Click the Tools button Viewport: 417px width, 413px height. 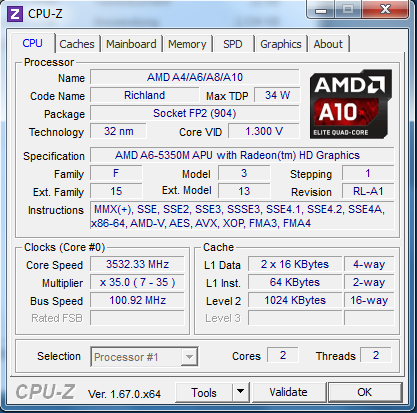click(x=204, y=392)
